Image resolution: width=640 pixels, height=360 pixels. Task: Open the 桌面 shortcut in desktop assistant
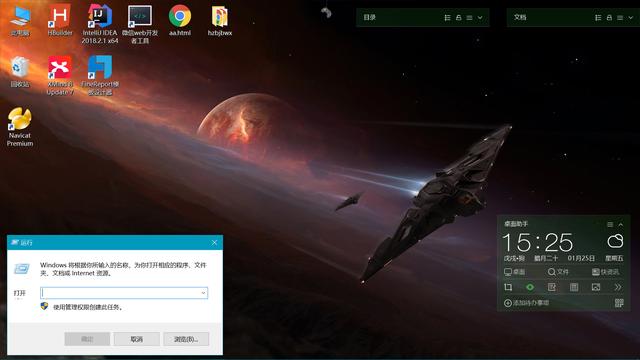pos(515,272)
